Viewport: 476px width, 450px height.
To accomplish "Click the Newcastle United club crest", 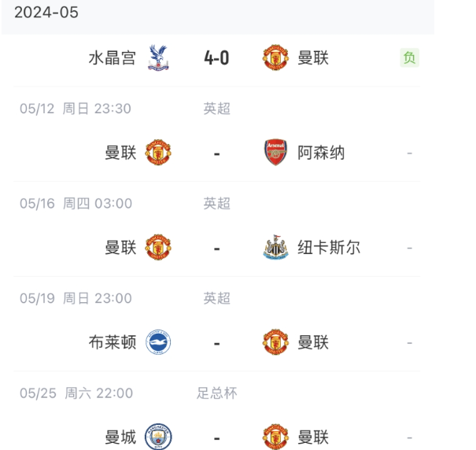I will (275, 248).
